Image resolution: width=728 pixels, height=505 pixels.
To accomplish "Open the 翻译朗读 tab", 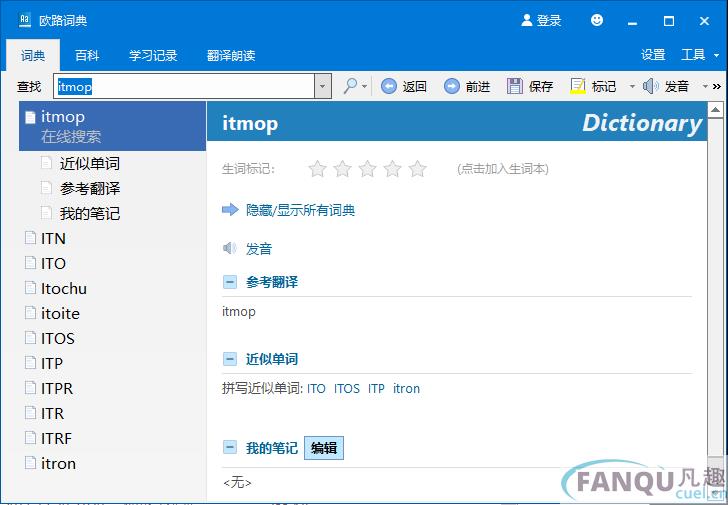I will point(231,56).
